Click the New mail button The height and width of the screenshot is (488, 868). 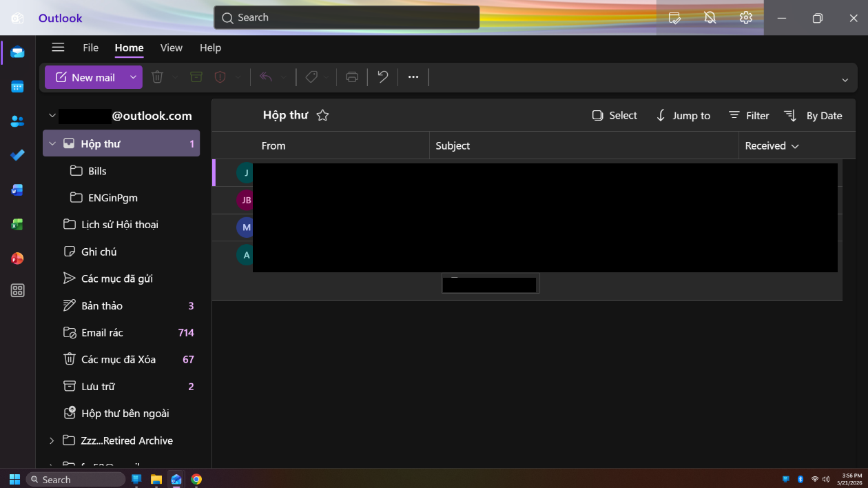click(85, 77)
